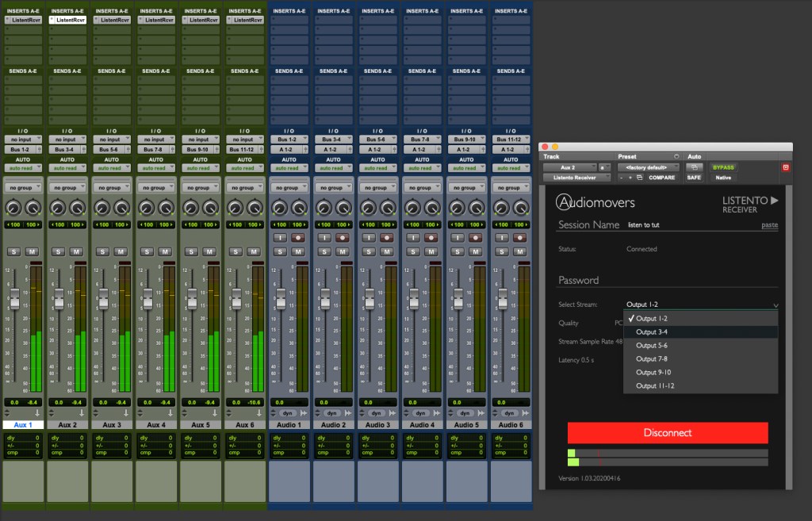Toggle the plugin BYPASS button

[723, 167]
